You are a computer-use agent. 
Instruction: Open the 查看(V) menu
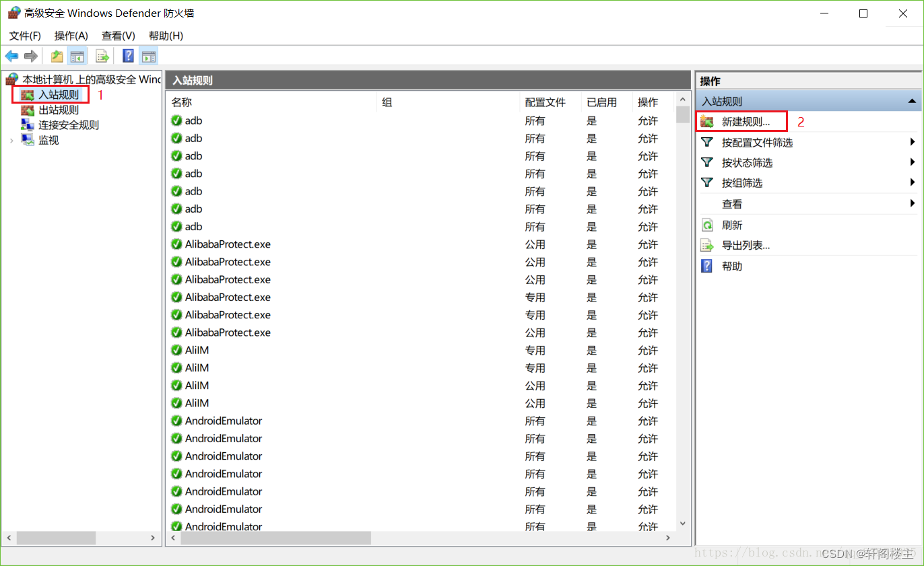pyautogui.click(x=119, y=36)
